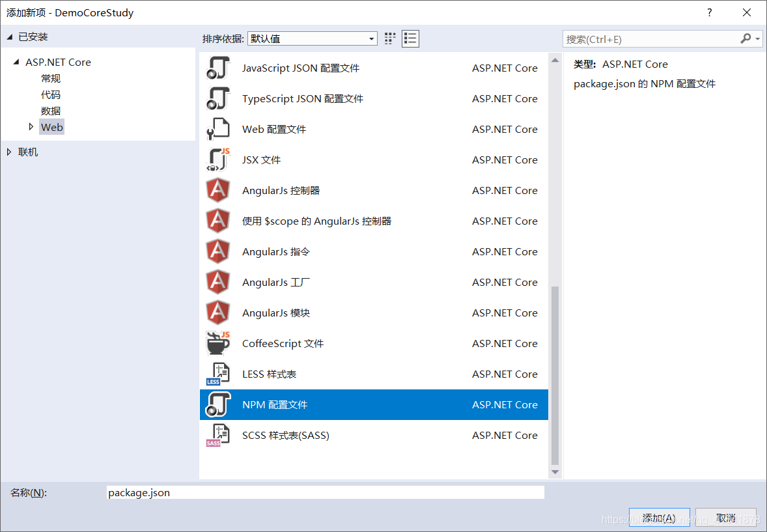The image size is (767, 532).
Task: Select 'SCSS 样式表(SASS)' template text
Action: [x=286, y=435]
